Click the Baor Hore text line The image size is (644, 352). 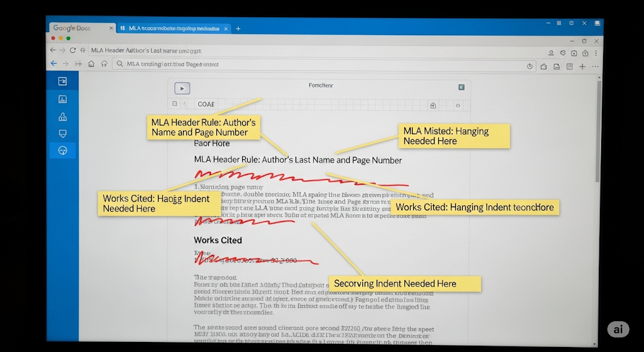tap(211, 144)
